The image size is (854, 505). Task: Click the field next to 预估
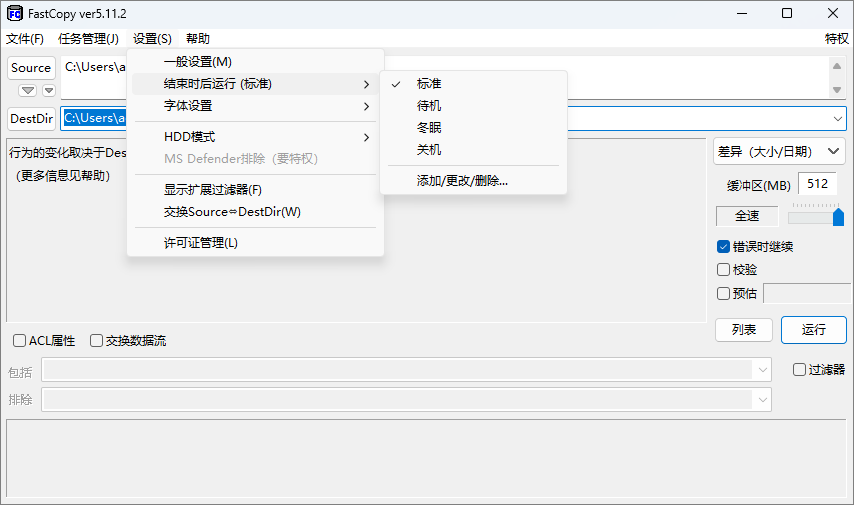(808, 293)
